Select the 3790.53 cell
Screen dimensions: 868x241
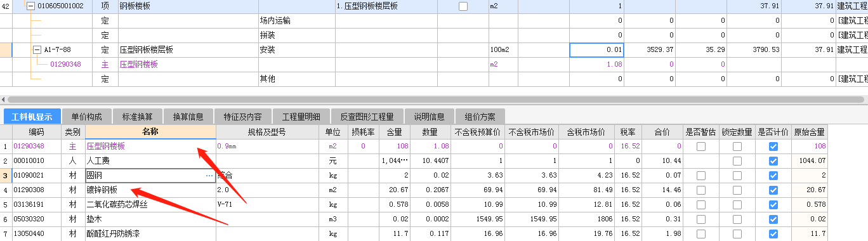(x=753, y=49)
